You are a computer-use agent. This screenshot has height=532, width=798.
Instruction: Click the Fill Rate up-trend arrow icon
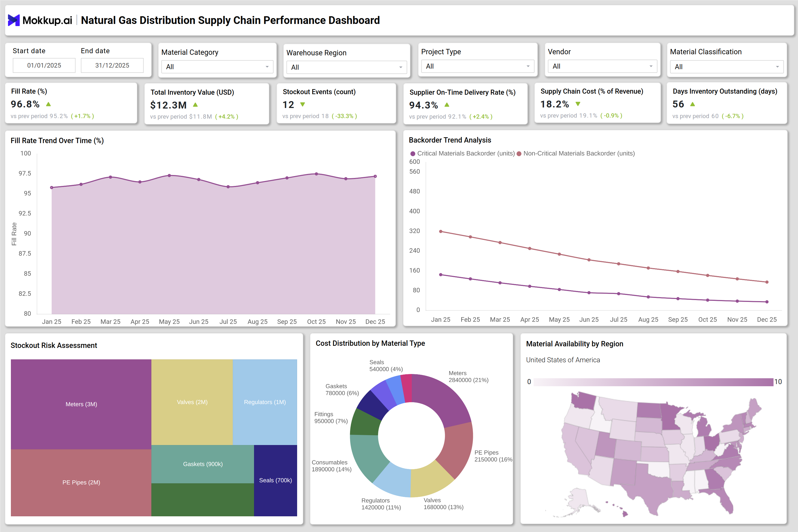[x=48, y=104]
